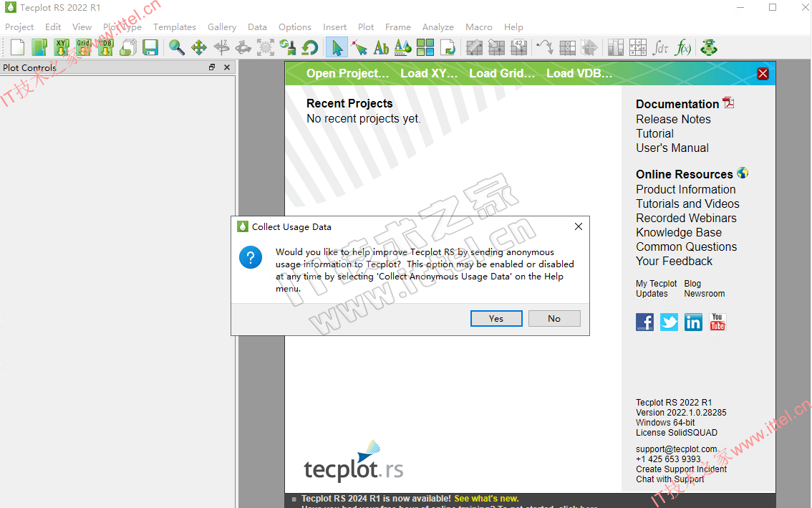Open the Insert menu

(x=334, y=27)
